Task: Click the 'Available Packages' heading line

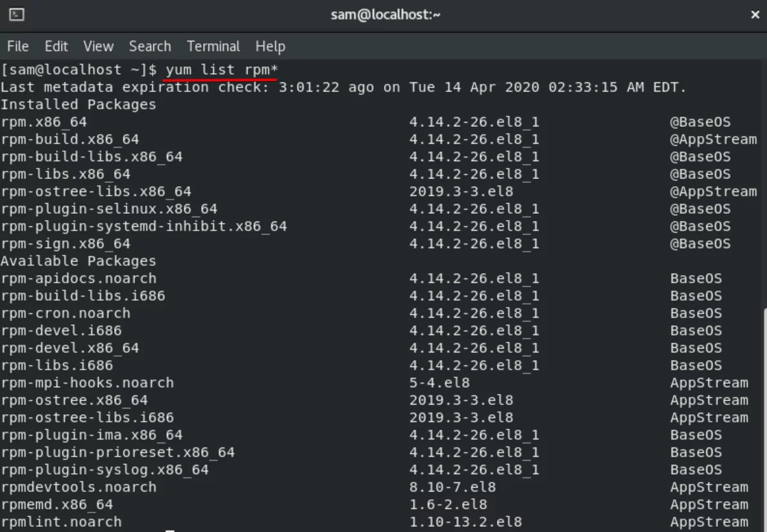Action: pyautogui.click(x=78, y=261)
